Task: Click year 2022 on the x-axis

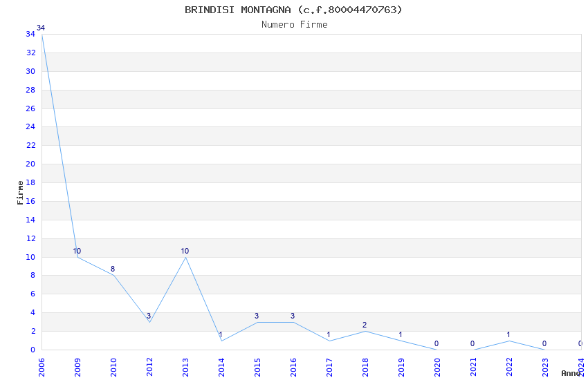Action: pyautogui.click(x=510, y=368)
